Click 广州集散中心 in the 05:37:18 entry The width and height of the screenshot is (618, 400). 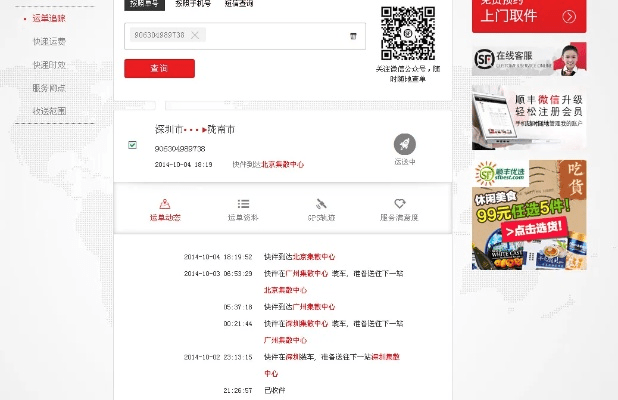tap(314, 307)
